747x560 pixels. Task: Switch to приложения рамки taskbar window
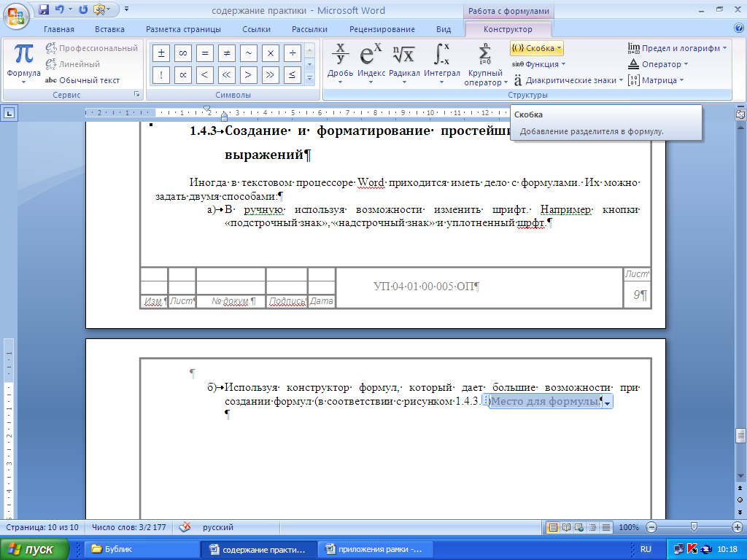pyautogui.click(x=375, y=550)
